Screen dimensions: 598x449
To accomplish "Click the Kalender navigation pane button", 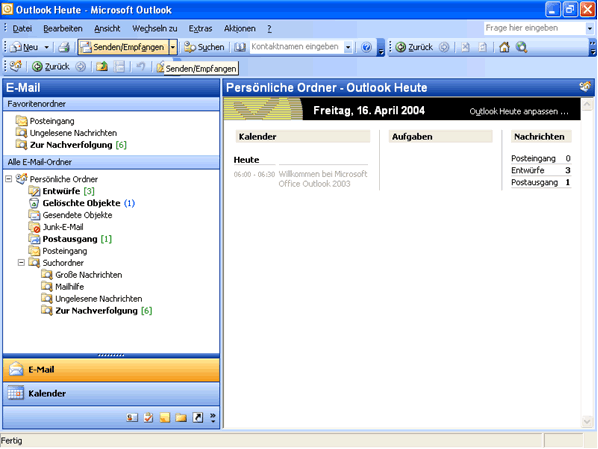I will pyautogui.click(x=111, y=393).
